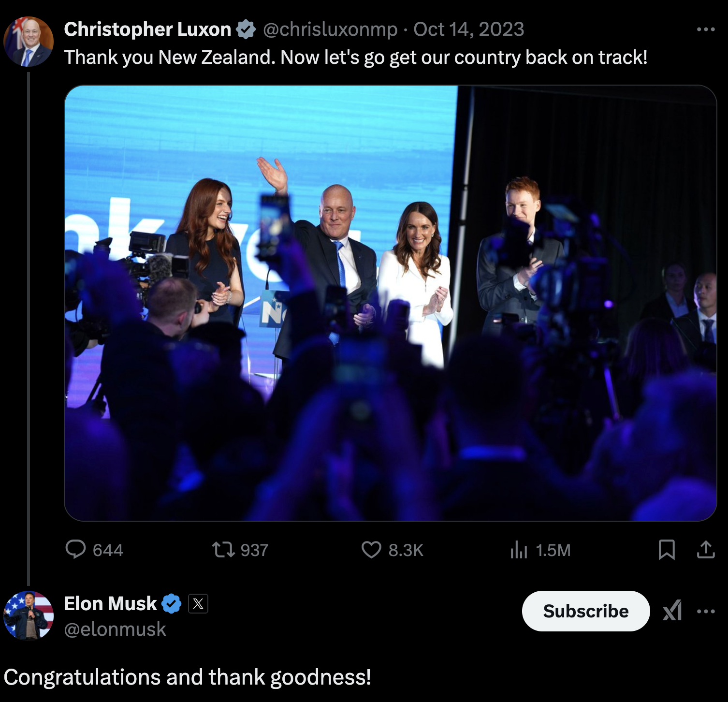Like the tweet with heart icon
728x702 pixels.
coord(371,550)
